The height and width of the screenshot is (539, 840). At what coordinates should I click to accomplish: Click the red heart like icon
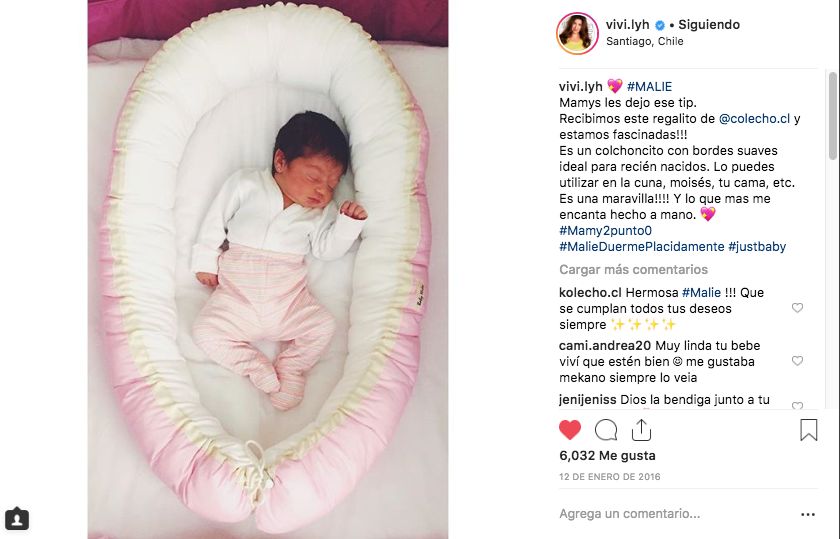[569, 430]
